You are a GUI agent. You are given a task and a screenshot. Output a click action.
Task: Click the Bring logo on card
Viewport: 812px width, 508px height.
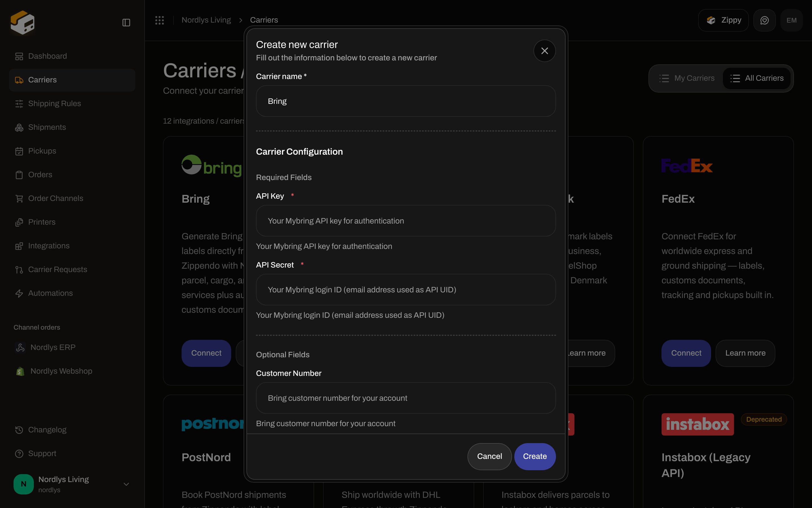click(x=212, y=166)
